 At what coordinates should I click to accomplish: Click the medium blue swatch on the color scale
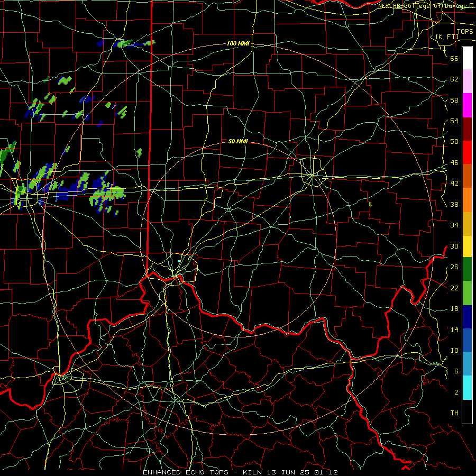pos(467,340)
